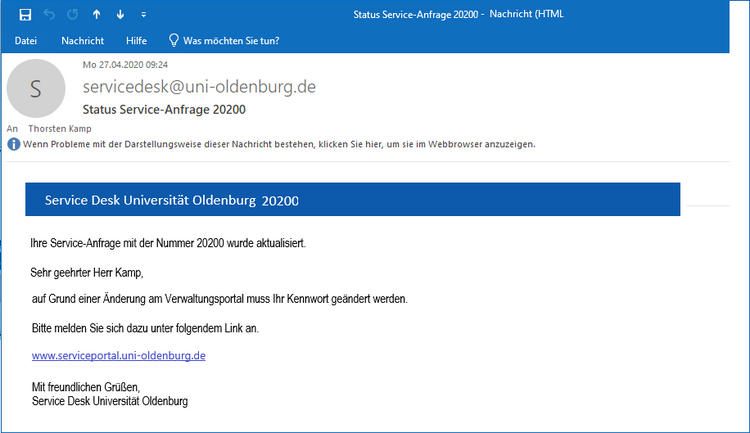Screen dimensions: 750x433
Task: Click the info bar to view message in web browser
Action: pos(279,144)
